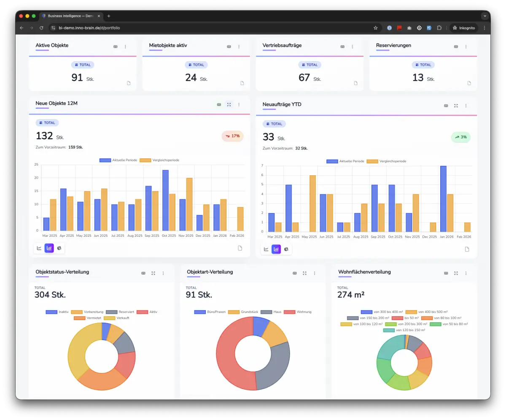Toggle Inaktiv legend swatch in Objektstatus chart
The image size is (506, 420).
(x=51, y=312)
